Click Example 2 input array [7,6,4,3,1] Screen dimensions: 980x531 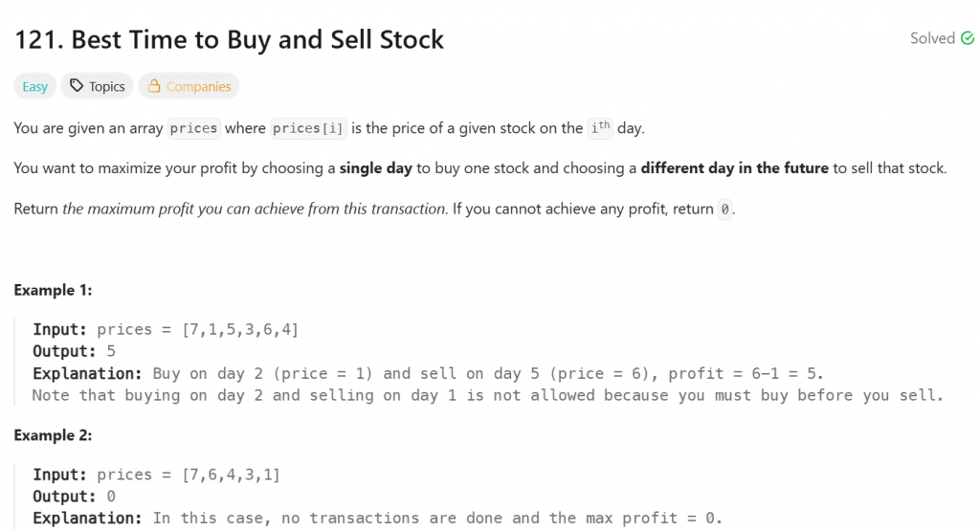click(x=231, y=475)
